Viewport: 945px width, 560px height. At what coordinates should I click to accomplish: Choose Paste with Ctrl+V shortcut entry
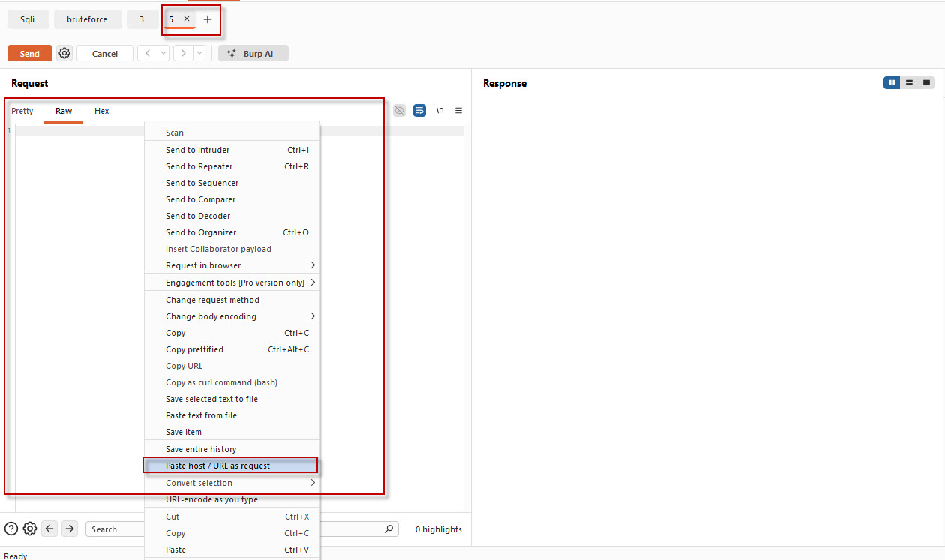click(232, 550)
